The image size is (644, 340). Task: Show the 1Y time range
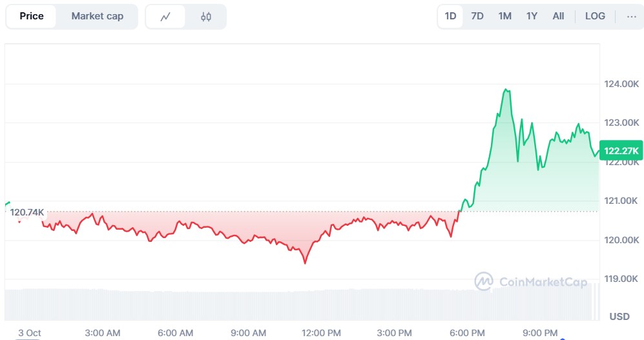(532, 16)
